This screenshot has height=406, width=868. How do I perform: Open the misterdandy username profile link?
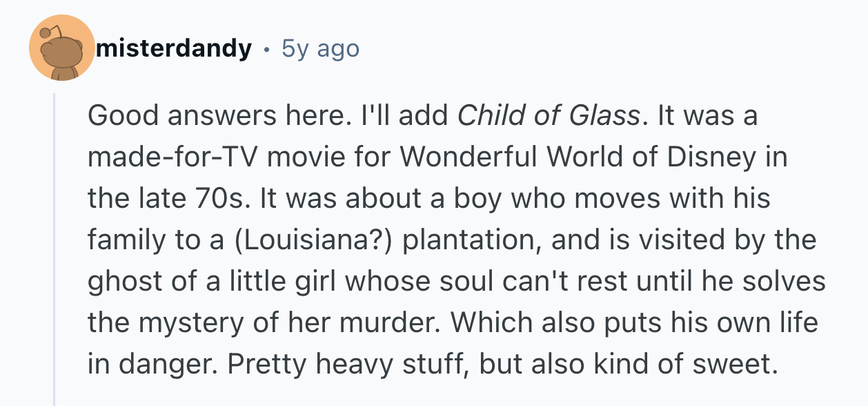175,49
